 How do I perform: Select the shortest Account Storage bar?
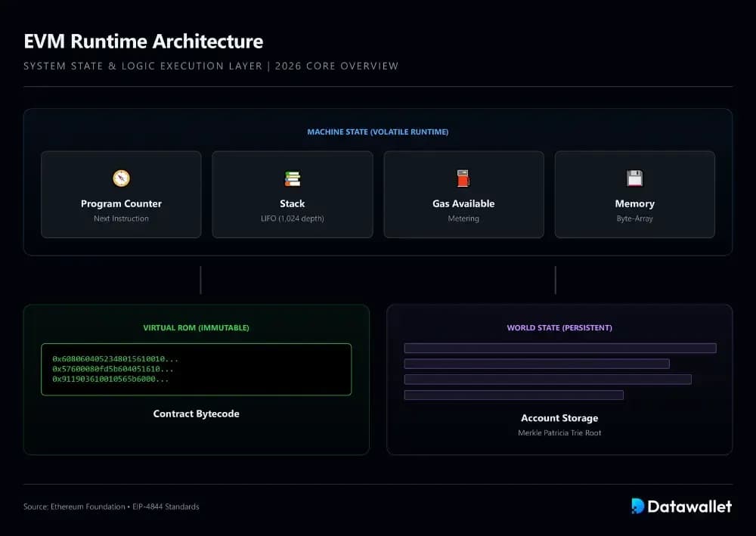(515, 395)
